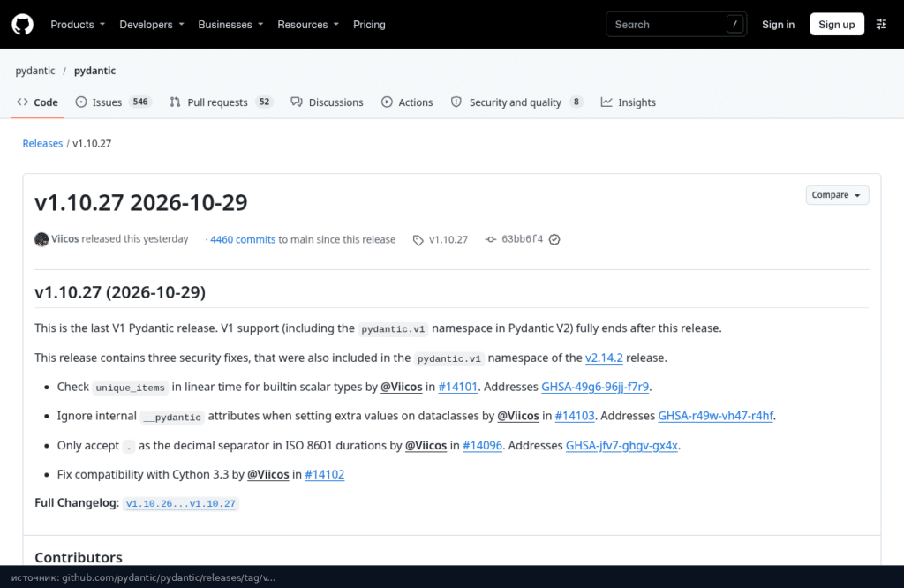Open the pydantic organization link

coord(35,71)
